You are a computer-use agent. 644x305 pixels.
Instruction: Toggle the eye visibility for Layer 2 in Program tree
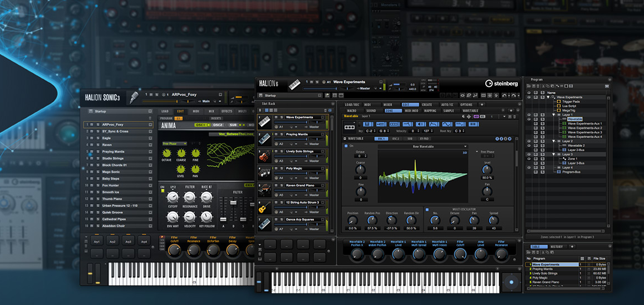point(529,141)
